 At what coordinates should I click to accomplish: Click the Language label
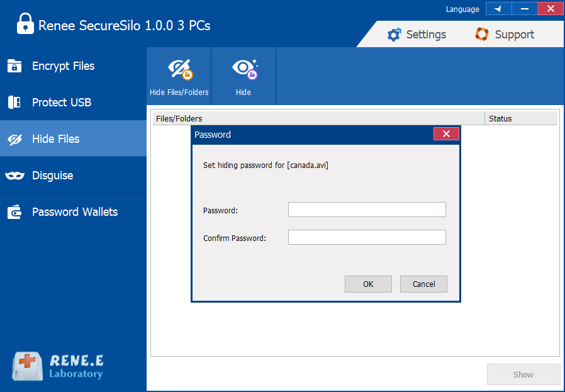coord(462,9)
